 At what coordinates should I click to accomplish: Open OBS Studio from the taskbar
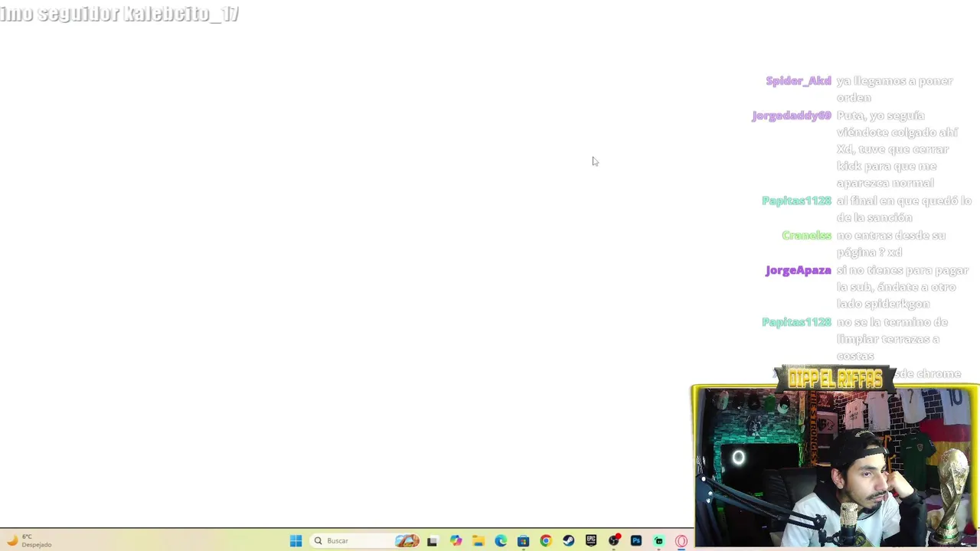613,541
